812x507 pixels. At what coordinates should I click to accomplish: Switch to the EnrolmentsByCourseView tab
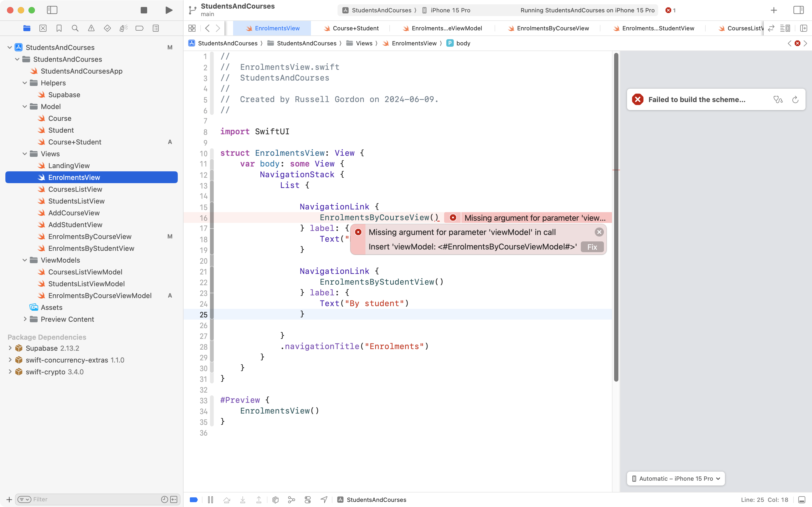tap(553, 28)
